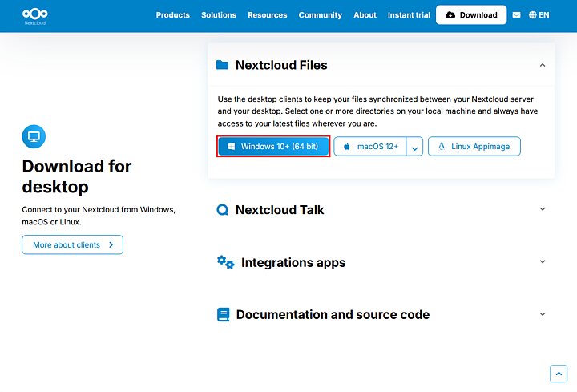Download the Windows 10+ (64 bit) client

[x=273, y=147]
